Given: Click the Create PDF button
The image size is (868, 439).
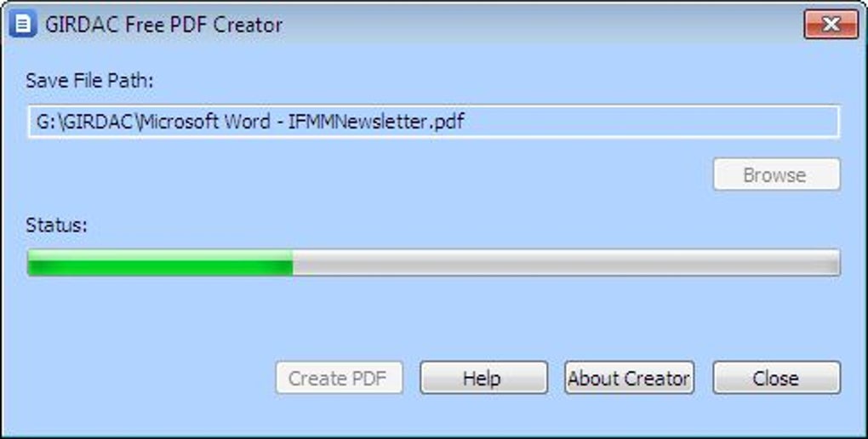Looking at the screenshot, I should (x=339, y=378).
